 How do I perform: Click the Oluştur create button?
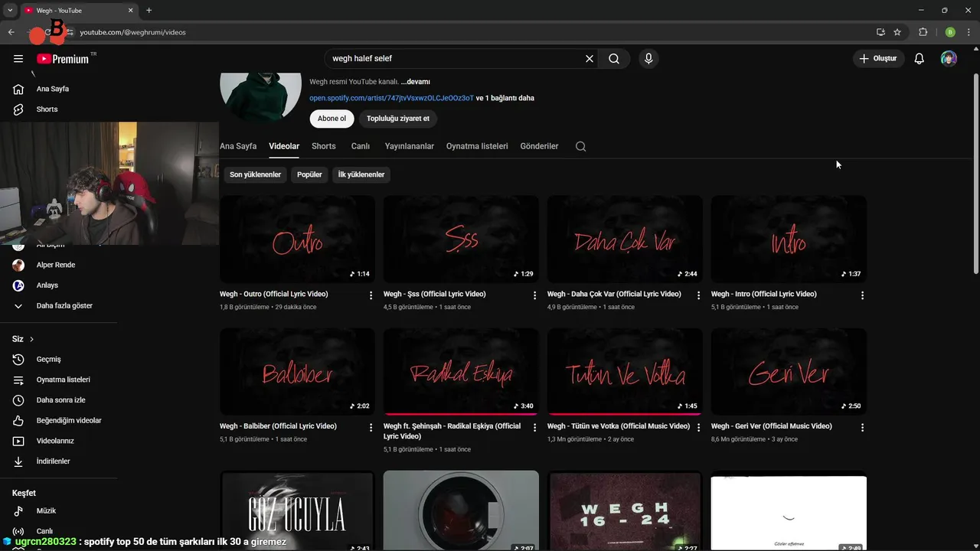pyautogui.click(x=878, y=58)
